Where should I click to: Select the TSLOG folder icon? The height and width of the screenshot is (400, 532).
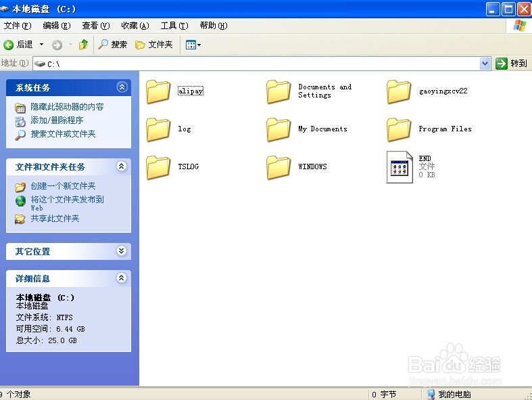(158, 167)
